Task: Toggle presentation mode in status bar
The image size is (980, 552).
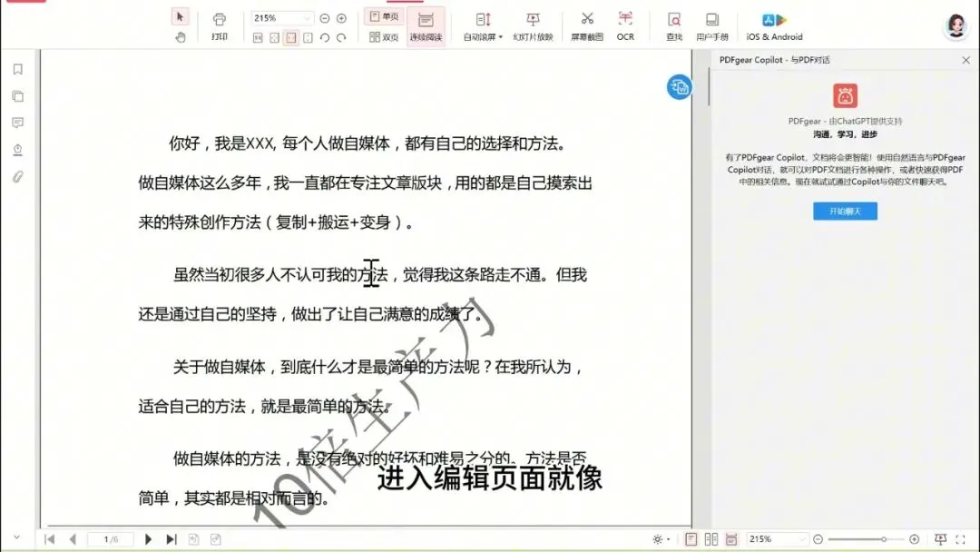Action: [940, 539]
